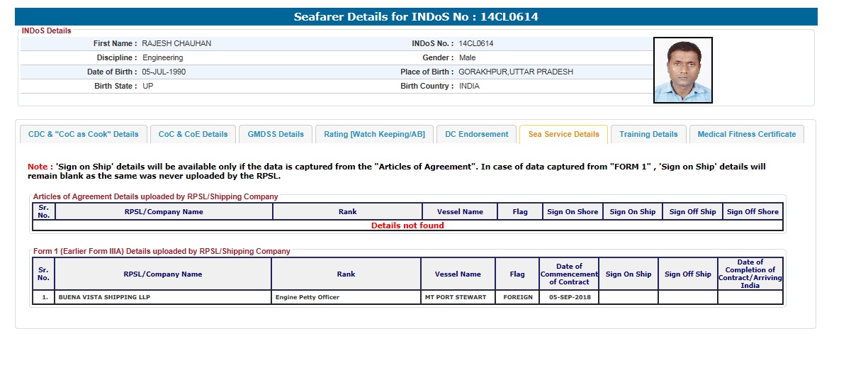Click the Sign On Shore column header
The image size is (868, 390).
click(572, 211)
